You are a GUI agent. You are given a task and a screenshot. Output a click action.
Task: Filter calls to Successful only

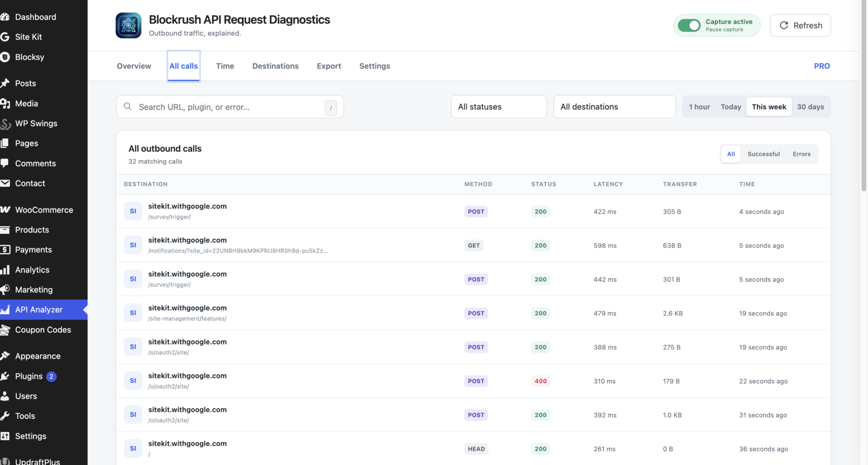(x=763, y=154)
